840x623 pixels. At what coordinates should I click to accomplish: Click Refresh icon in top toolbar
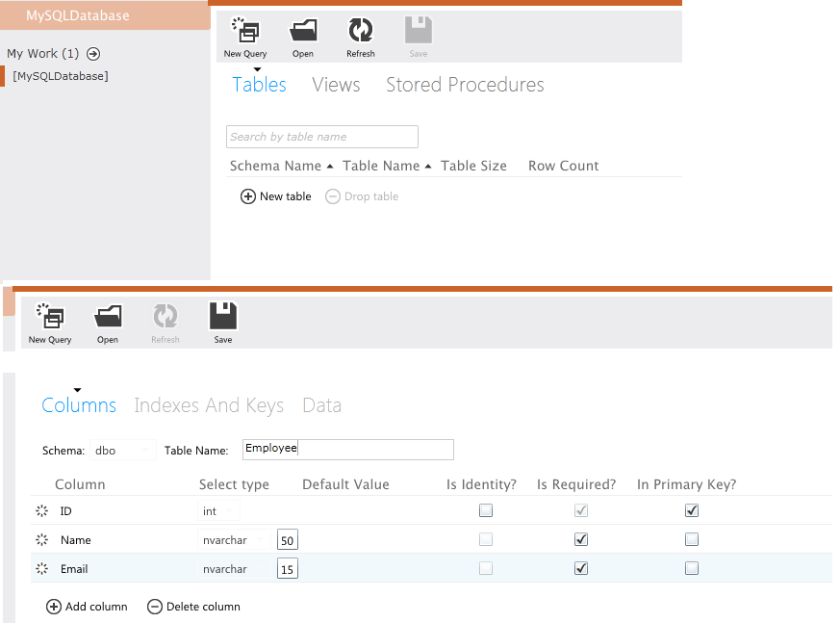[361, 31]
